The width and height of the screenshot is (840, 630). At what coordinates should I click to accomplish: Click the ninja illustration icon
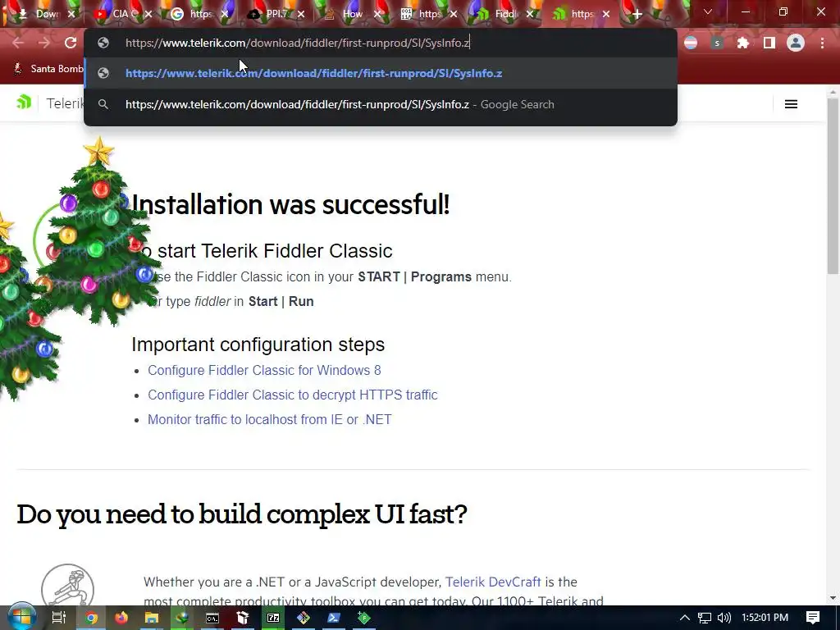67,586
